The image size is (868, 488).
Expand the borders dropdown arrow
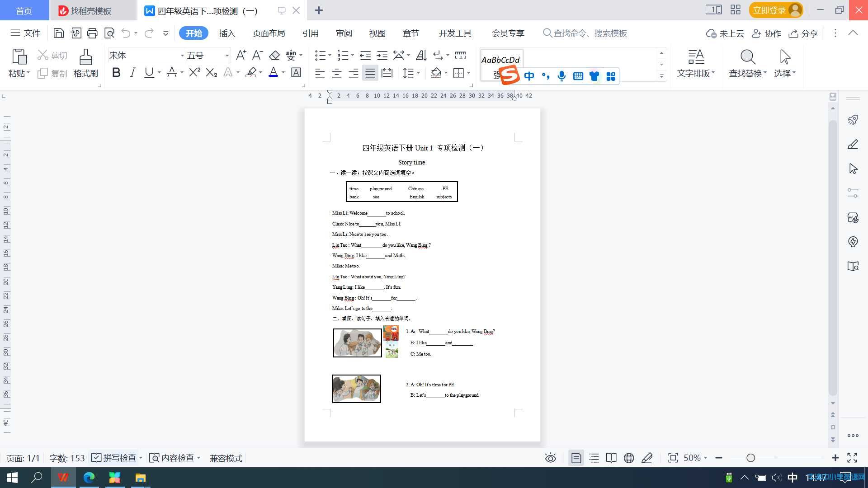tap(469, 73)
